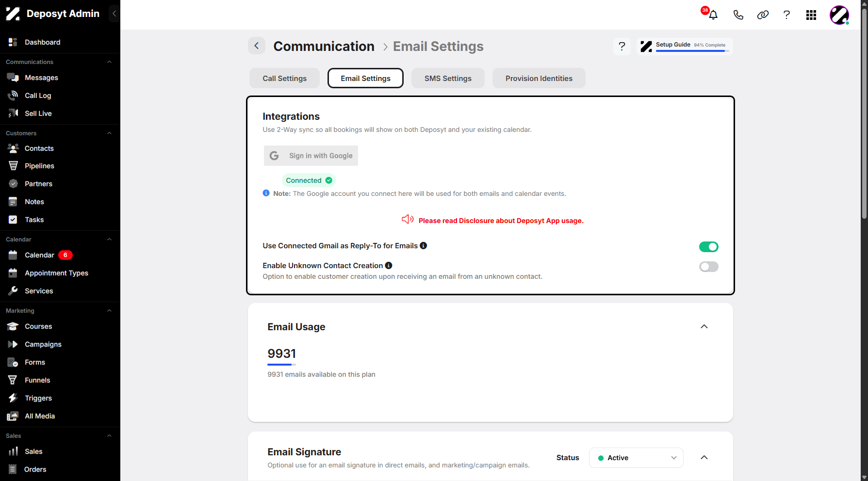Click info icon next to Reply-To for Emails

click(424, 246)
